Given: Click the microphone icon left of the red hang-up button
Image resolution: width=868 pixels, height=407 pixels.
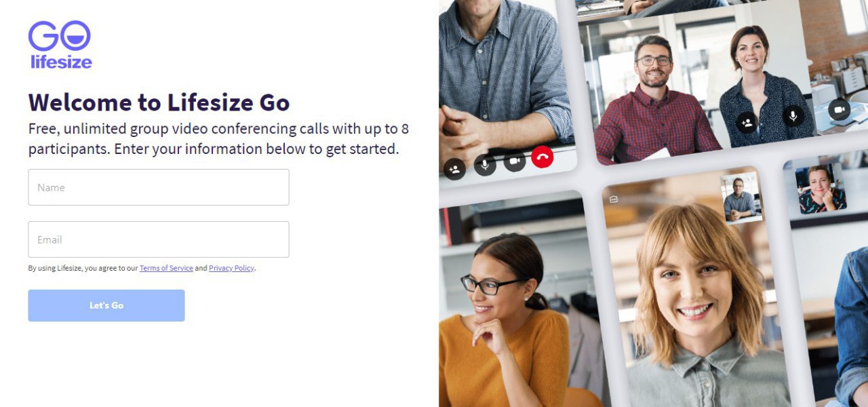Looking at the screenshot, I should click(485, 165).
